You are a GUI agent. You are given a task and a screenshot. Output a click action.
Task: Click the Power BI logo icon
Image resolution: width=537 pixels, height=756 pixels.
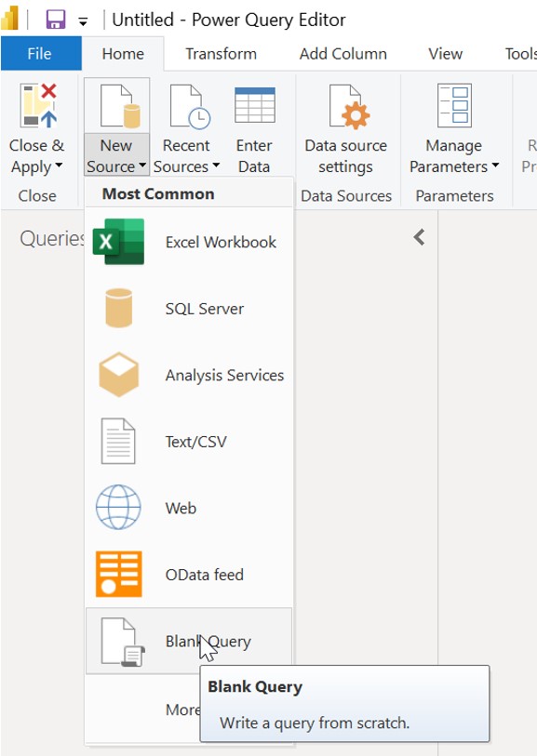tap(9, 19)
